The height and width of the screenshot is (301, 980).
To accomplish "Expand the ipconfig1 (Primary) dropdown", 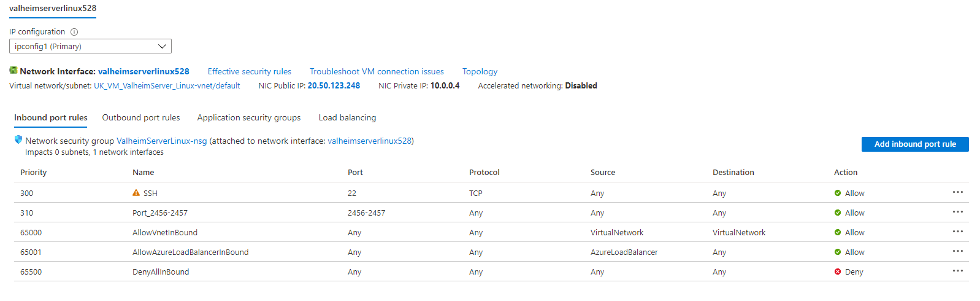I will click(x=90, y=46).
